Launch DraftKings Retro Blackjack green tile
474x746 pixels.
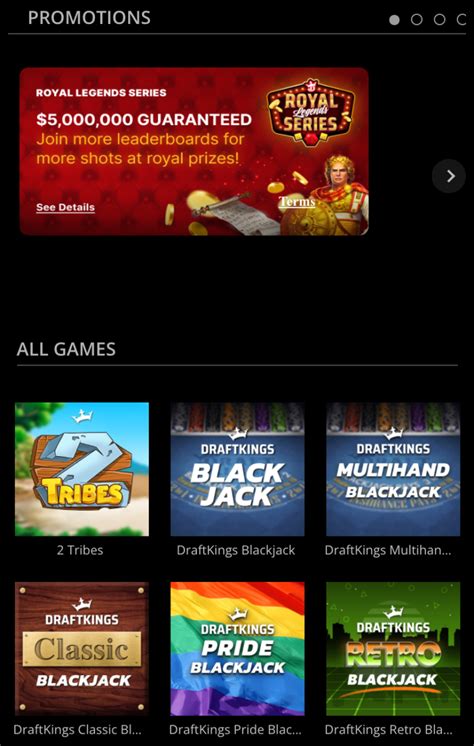point(393,649)
